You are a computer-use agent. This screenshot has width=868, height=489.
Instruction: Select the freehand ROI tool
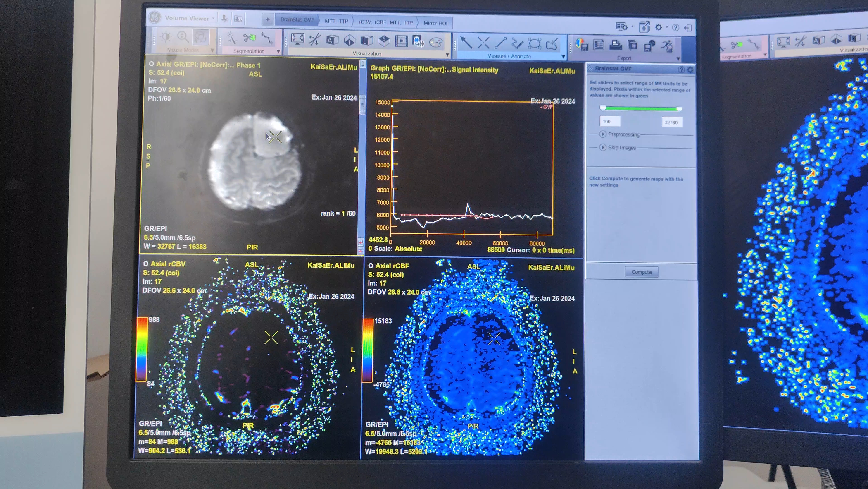[552, 44]
